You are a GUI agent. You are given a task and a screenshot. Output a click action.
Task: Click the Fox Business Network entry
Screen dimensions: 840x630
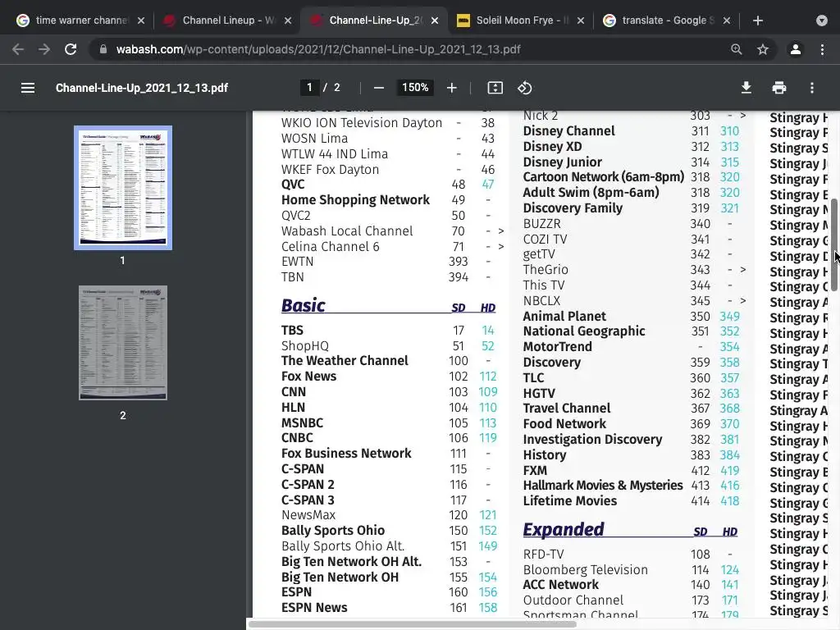click(x=346, y=453)
